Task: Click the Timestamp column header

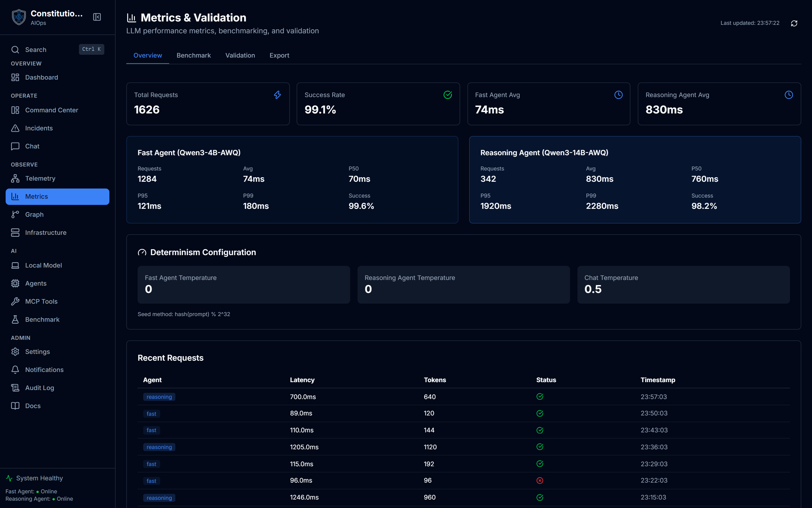Action: click(658, 380)
